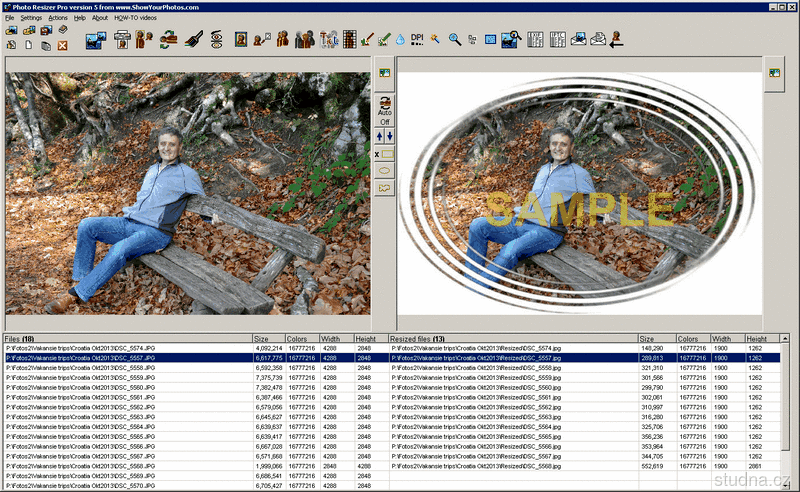Click the magnifying glass zoom icon

tap(454, 39)
